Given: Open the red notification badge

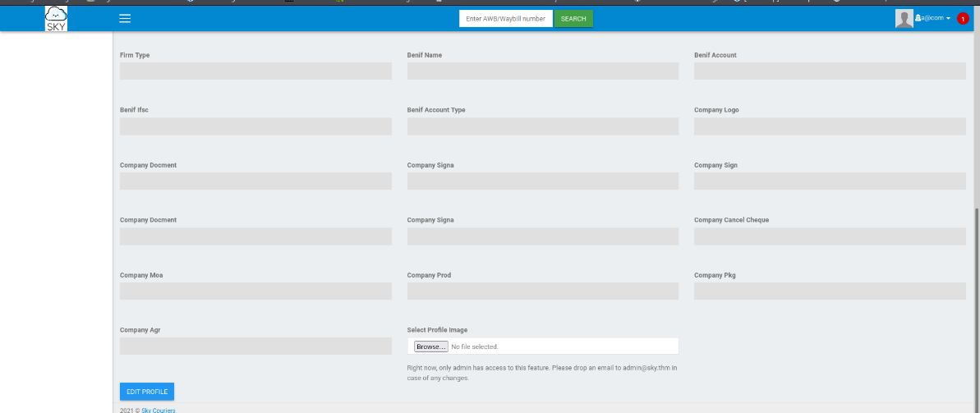Looking at the screenshot, I should [963, 19].
